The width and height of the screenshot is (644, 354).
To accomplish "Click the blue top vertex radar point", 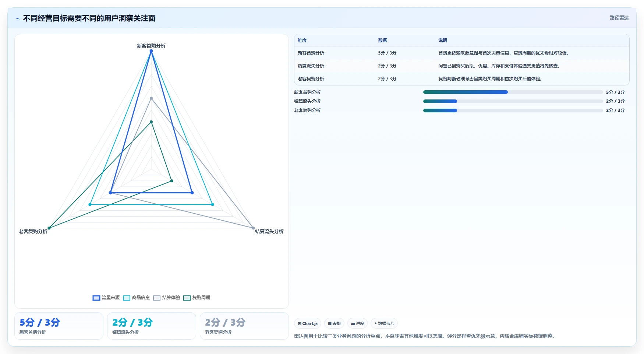I will (x=151, y=51).
